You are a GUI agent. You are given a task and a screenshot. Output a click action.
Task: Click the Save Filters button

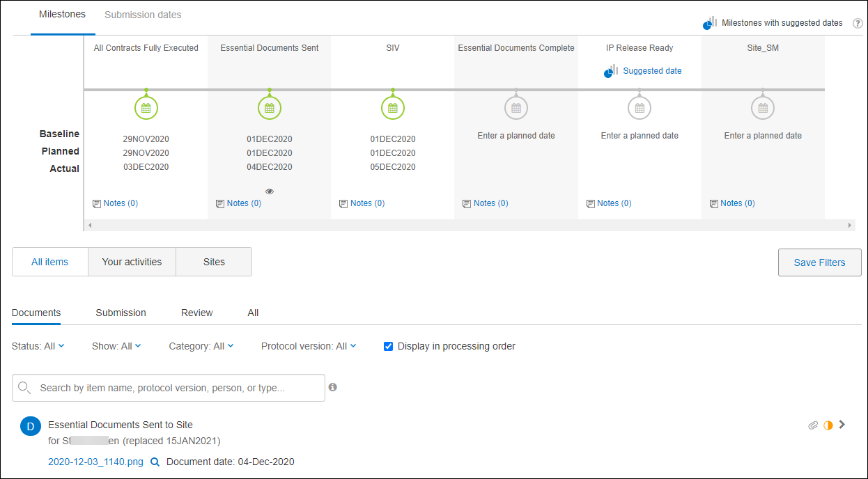pyautogui.click(x=819, y=262)
